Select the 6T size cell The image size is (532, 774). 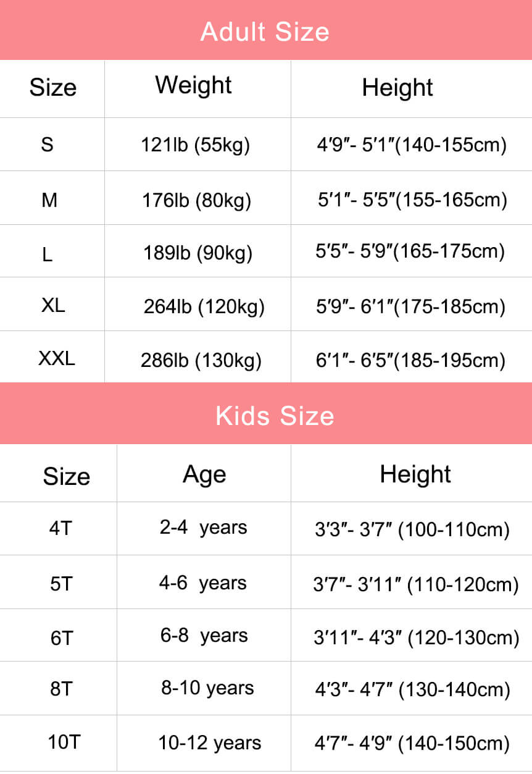coord(61,637)
